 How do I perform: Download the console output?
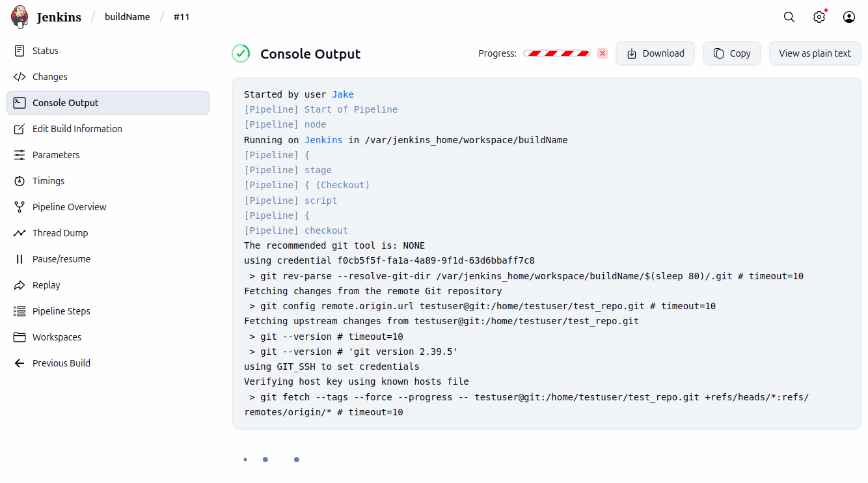655,53
